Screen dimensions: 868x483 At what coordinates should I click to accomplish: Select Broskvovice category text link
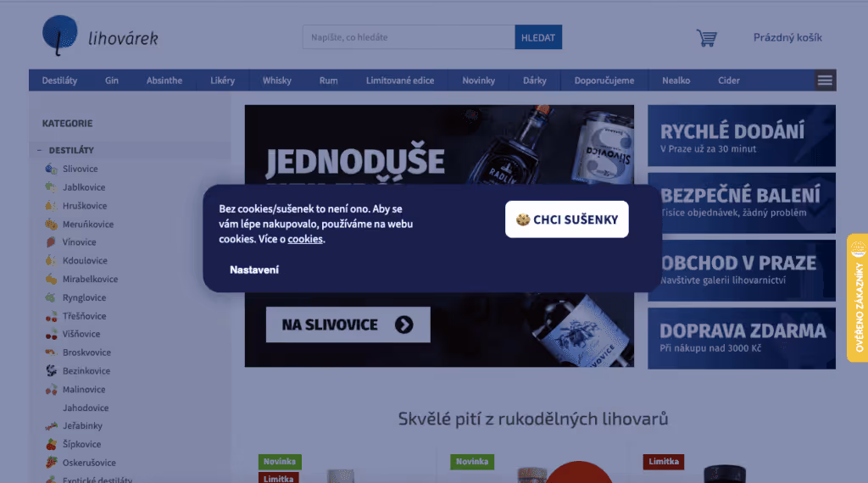86,352
